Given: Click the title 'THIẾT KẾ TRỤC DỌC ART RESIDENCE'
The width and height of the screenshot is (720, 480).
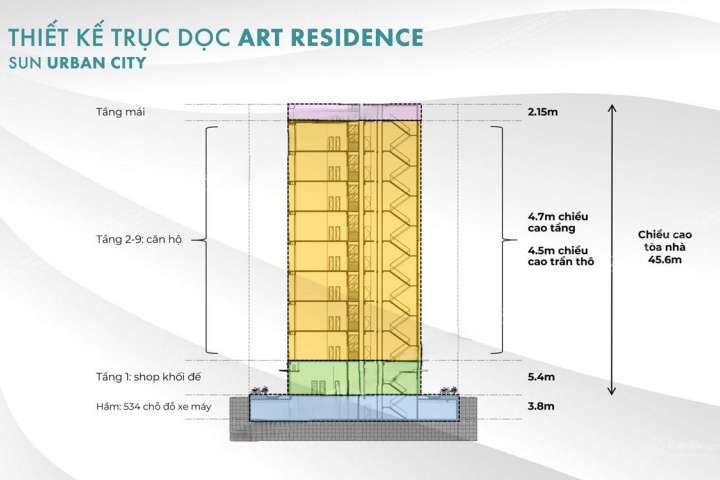Looking at the screenshot, I should coord(216,37).
